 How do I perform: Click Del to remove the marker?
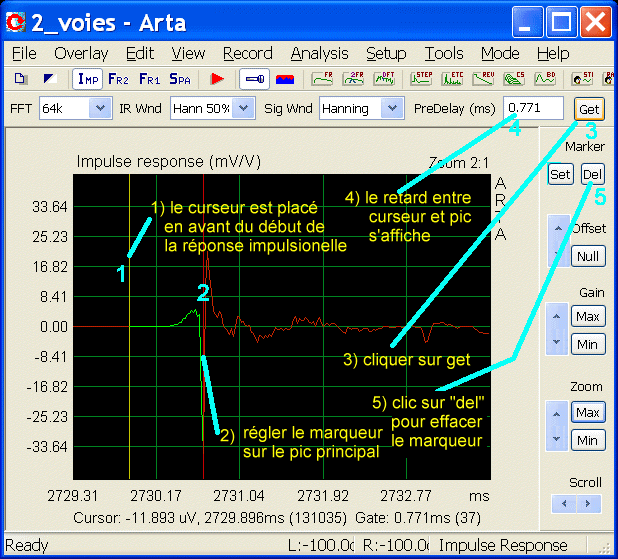pos(592,174)
